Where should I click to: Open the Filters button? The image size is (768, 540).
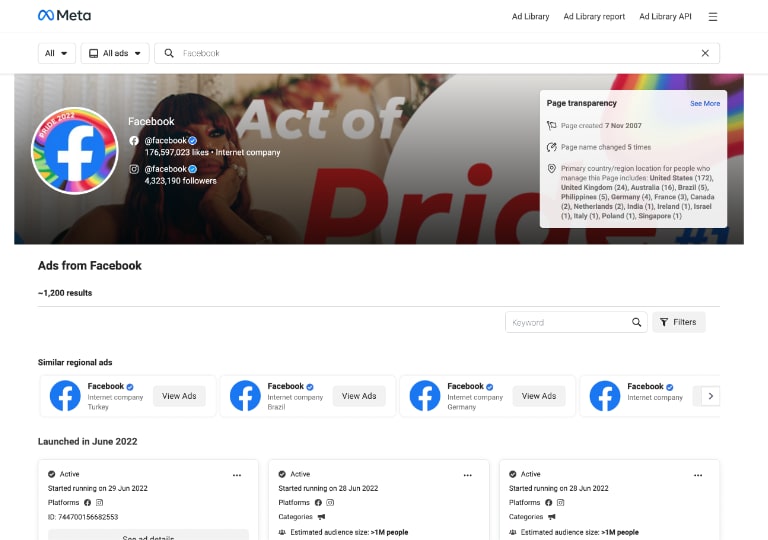678,322
